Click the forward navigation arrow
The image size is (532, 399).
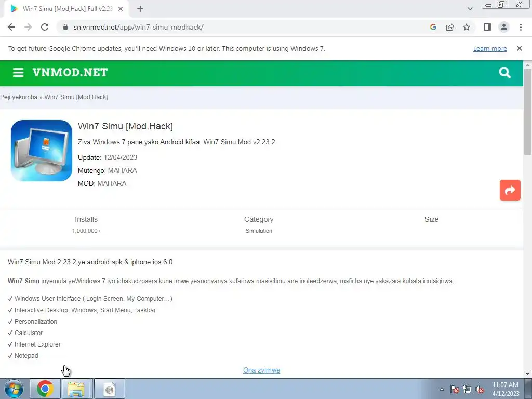coord(28,27)
